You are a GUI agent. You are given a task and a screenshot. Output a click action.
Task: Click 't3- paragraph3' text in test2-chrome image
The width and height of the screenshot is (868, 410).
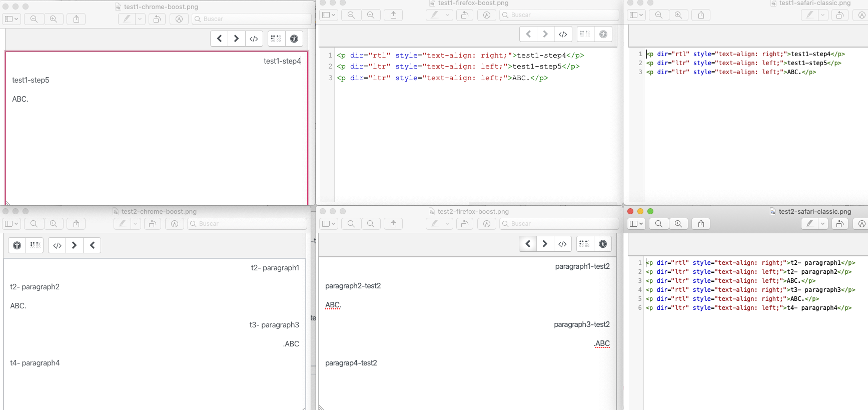pos(274,325)
